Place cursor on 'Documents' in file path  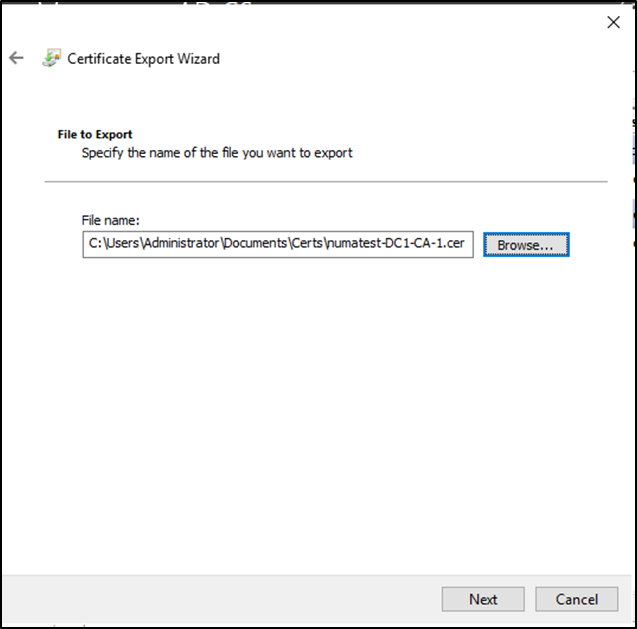coord(255,245)
